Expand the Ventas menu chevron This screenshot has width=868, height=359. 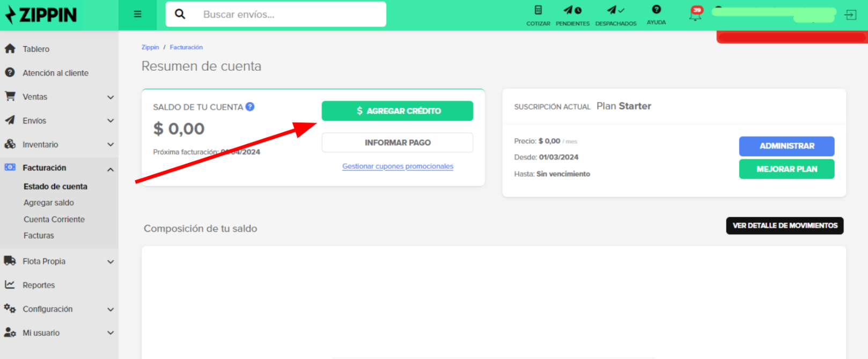click(111, 97)
